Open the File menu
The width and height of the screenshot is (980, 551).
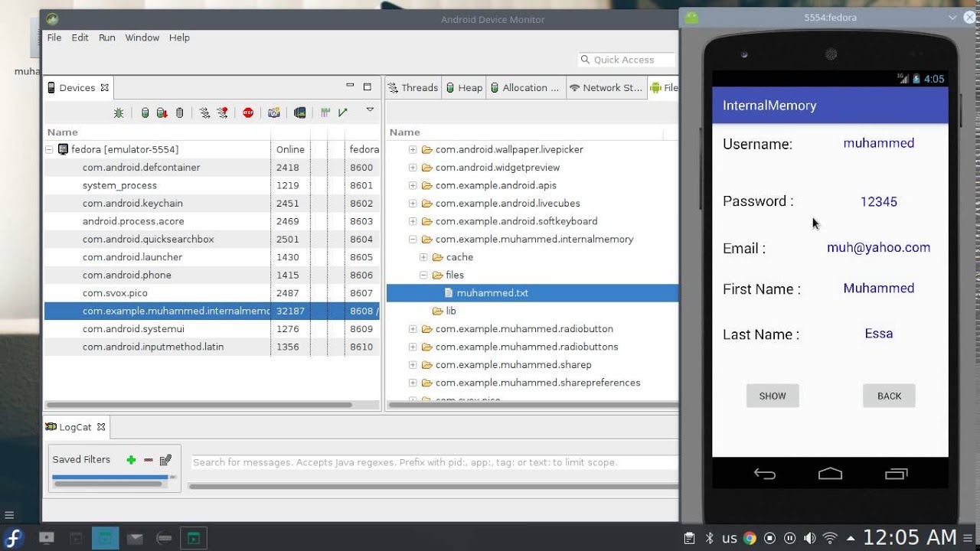pos(54,37)
